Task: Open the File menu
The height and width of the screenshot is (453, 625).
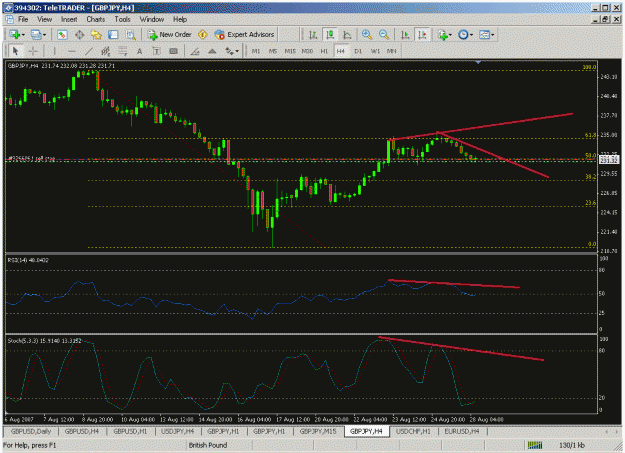Action: point(23,19)
